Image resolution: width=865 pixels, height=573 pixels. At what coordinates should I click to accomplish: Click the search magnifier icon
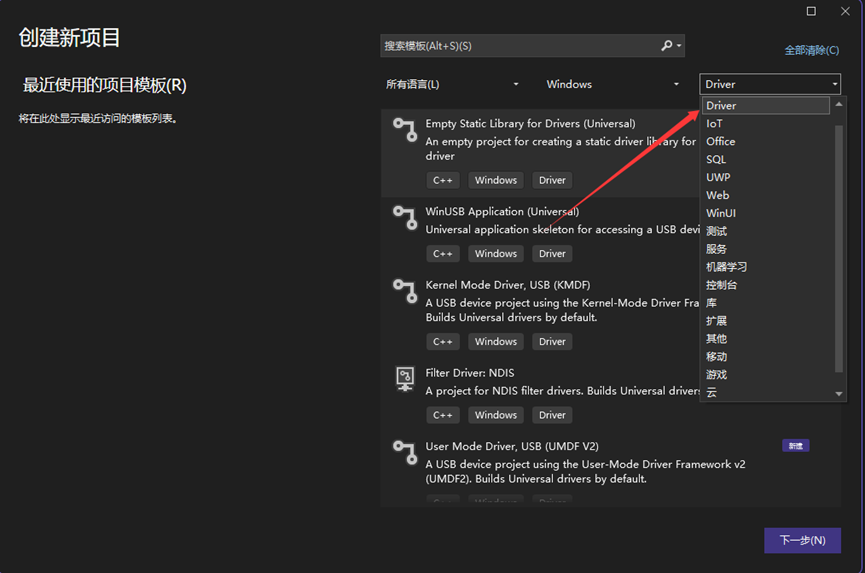click(x=666, y=46)
